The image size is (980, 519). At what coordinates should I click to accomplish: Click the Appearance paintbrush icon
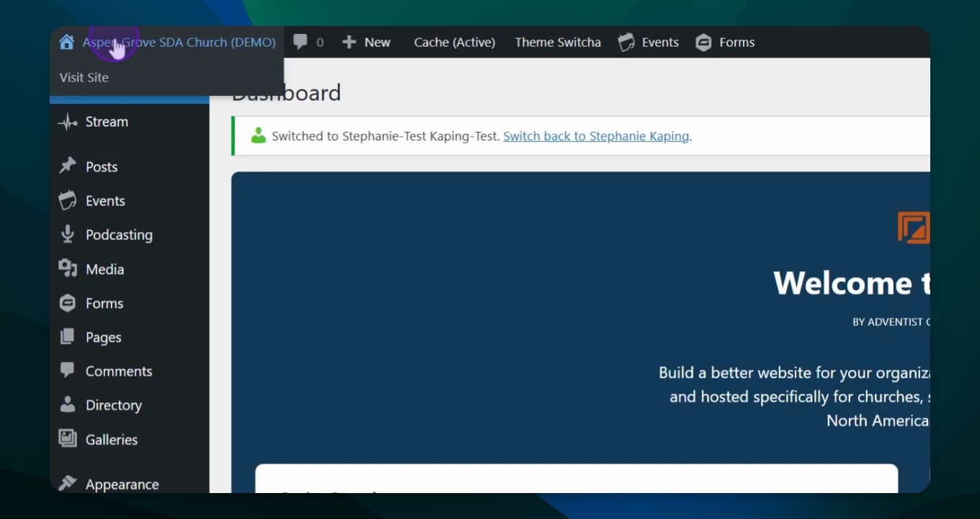68,484
